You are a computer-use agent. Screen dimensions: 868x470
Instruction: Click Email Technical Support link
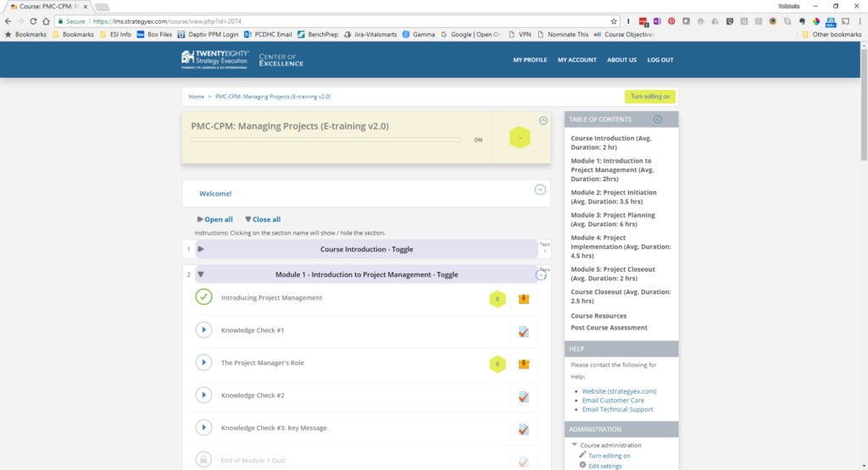[617, 409]
